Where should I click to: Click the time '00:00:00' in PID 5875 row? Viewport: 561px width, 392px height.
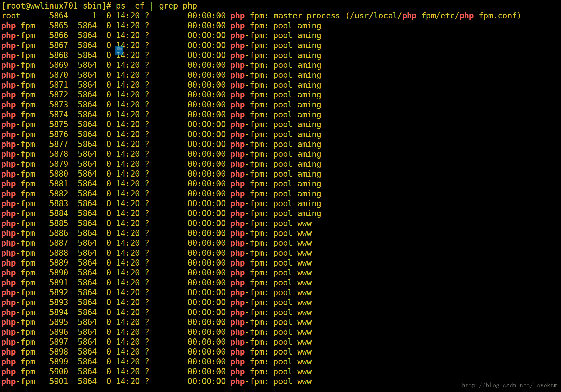pyautogui.click(x=207, y=124)
